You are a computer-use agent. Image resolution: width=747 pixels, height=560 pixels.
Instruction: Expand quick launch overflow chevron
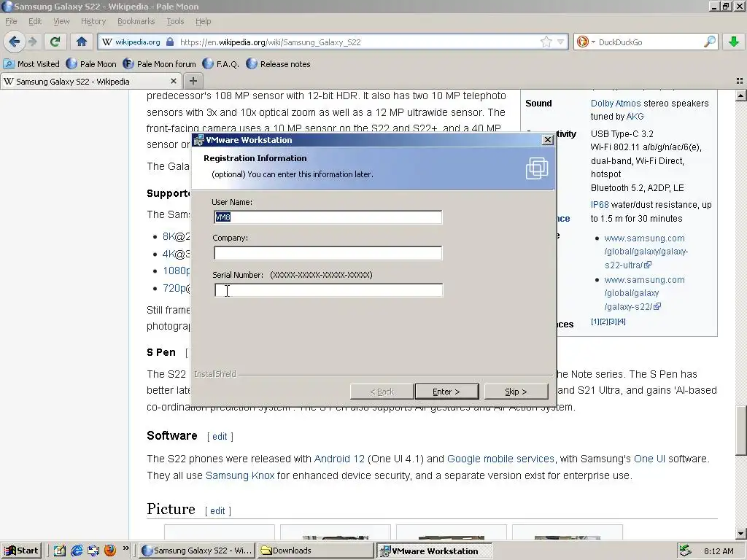tap(125, 548)
